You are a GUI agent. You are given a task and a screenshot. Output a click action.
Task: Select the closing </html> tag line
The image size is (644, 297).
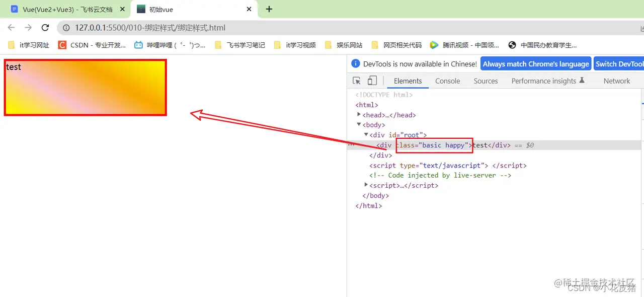coord(368,205)
